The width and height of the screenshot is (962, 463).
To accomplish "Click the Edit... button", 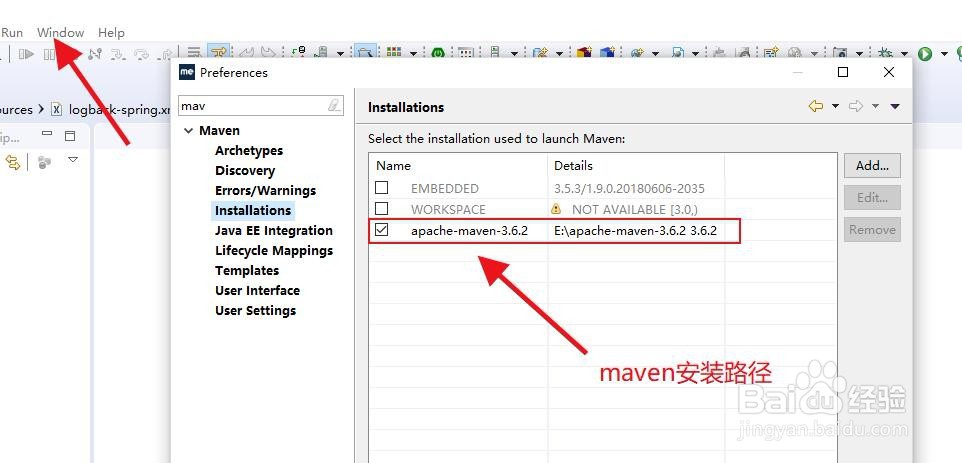I will click(x=872, y=197).
